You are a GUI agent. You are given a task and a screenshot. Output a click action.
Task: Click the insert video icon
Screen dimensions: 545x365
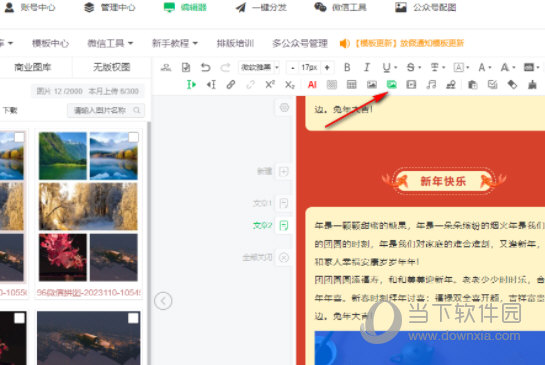tap(411, 84)
